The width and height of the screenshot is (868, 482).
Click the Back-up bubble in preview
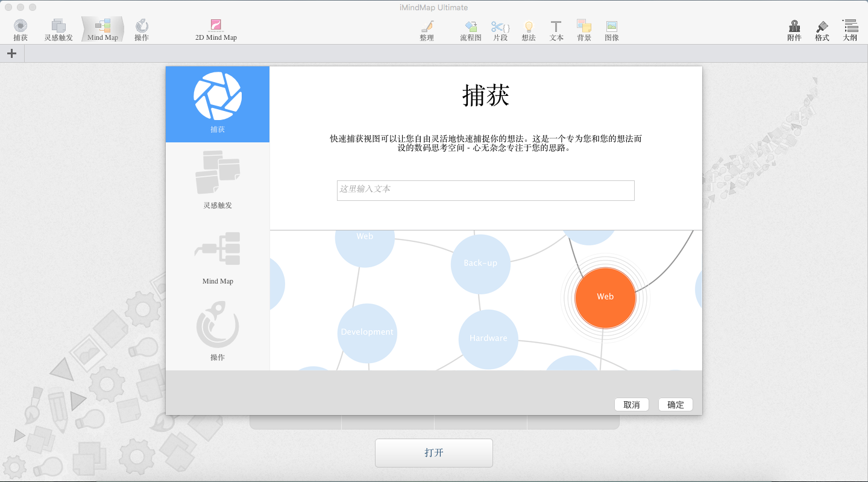click(x=480, y=264)
